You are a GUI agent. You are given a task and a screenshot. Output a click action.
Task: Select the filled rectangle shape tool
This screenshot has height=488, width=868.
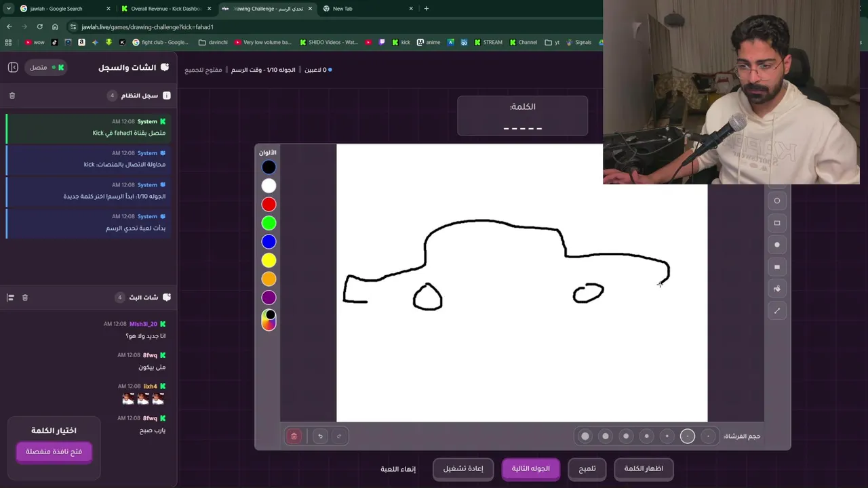(777, 267)
